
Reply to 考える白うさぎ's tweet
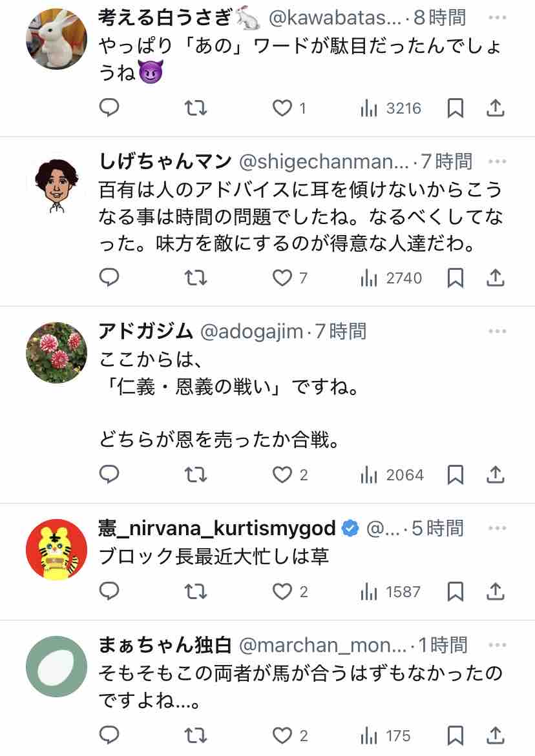pos(110,108)
